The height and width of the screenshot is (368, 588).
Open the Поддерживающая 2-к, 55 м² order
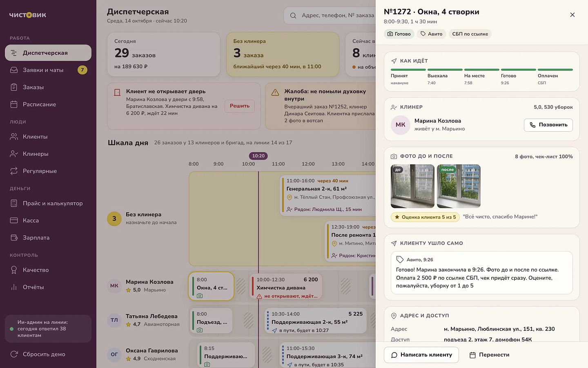coord(316,320)
